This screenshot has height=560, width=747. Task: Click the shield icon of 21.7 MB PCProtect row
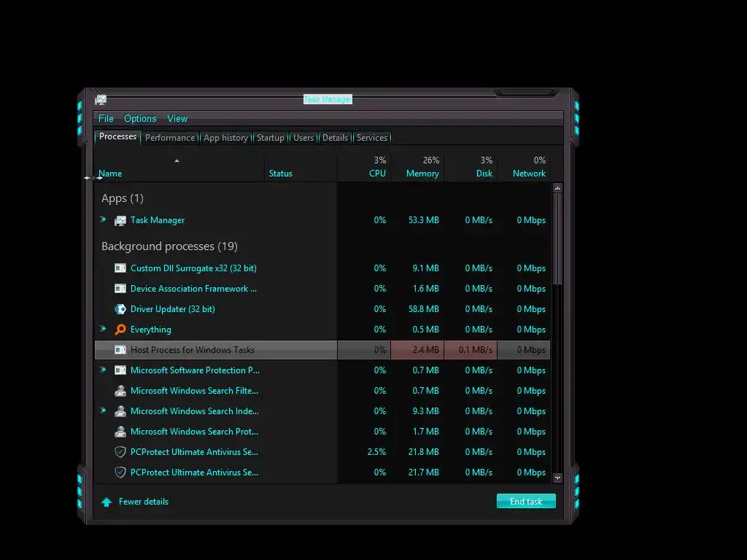120,472
